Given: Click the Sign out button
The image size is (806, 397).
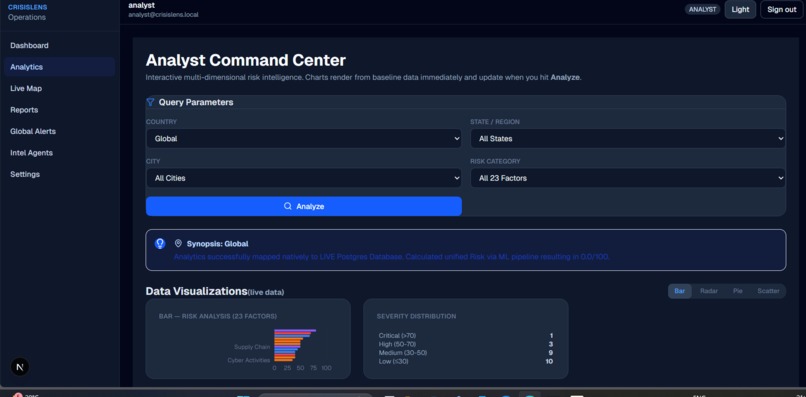Looking at the screenshot, I should pyautogui.click(x=781, y=9).
